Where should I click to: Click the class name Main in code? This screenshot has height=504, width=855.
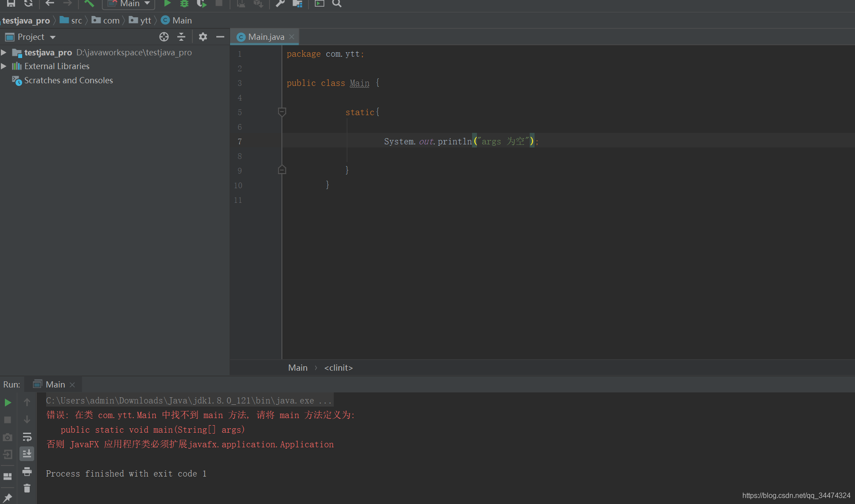[359, 83]
